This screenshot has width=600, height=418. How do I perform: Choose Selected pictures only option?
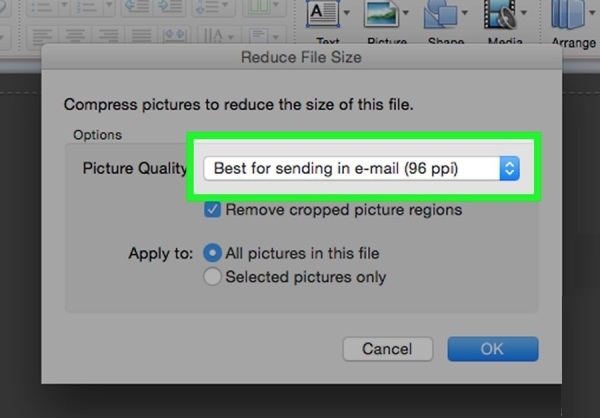pos(212,277)
